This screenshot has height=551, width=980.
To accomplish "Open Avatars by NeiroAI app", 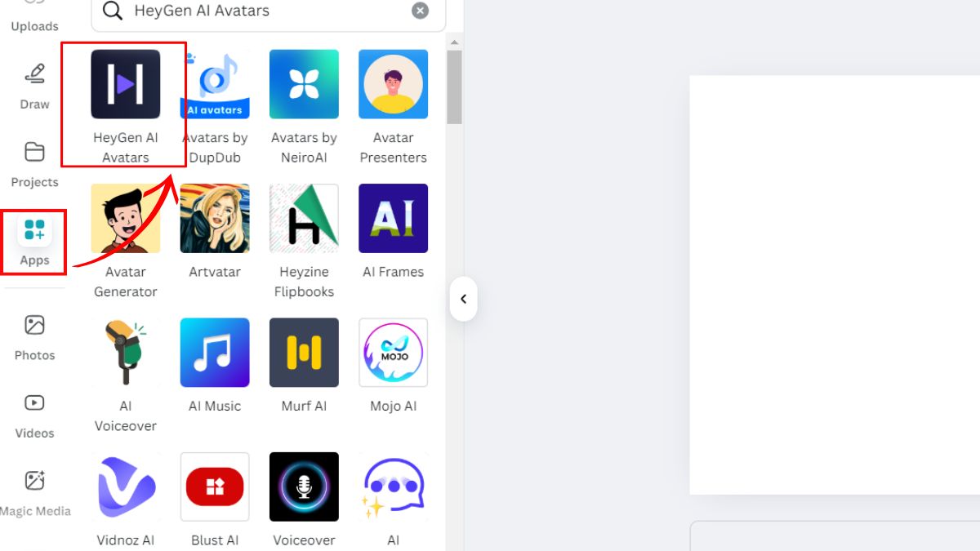I will point(304,85).
